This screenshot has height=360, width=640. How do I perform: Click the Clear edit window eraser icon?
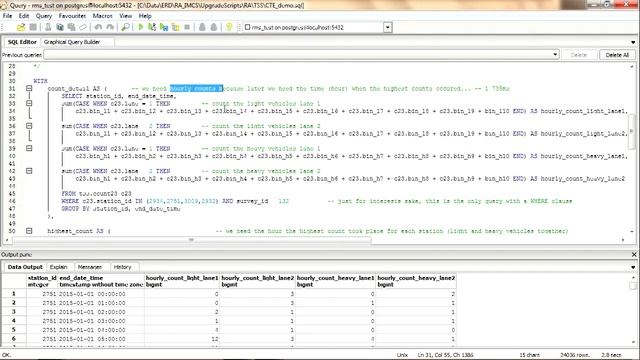tap(83, 27)
